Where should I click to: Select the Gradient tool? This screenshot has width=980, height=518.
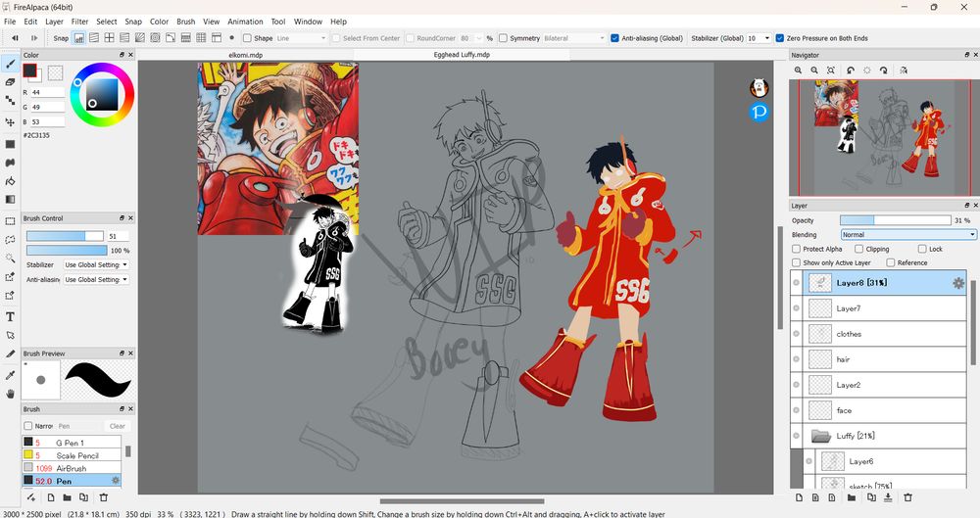[10, 200]
